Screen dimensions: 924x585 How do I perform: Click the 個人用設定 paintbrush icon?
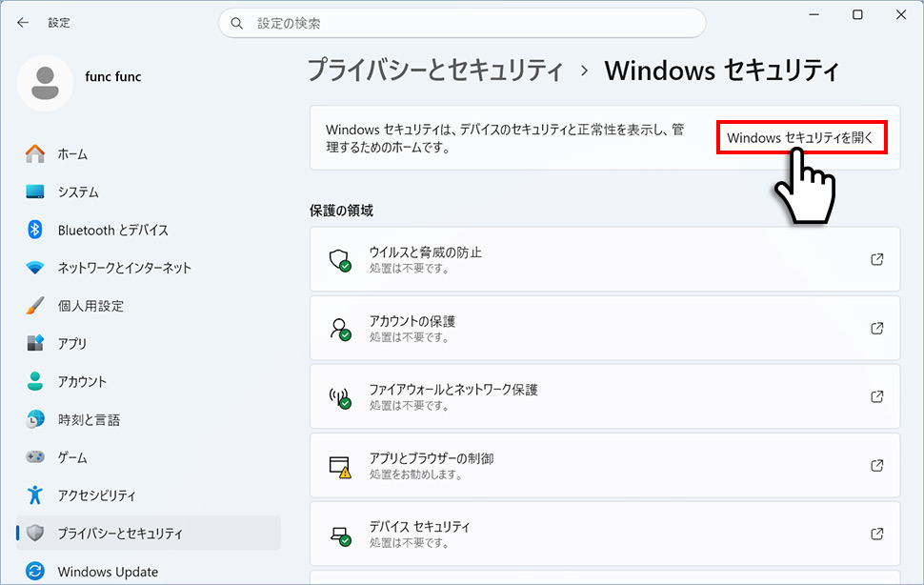point(35,305)
